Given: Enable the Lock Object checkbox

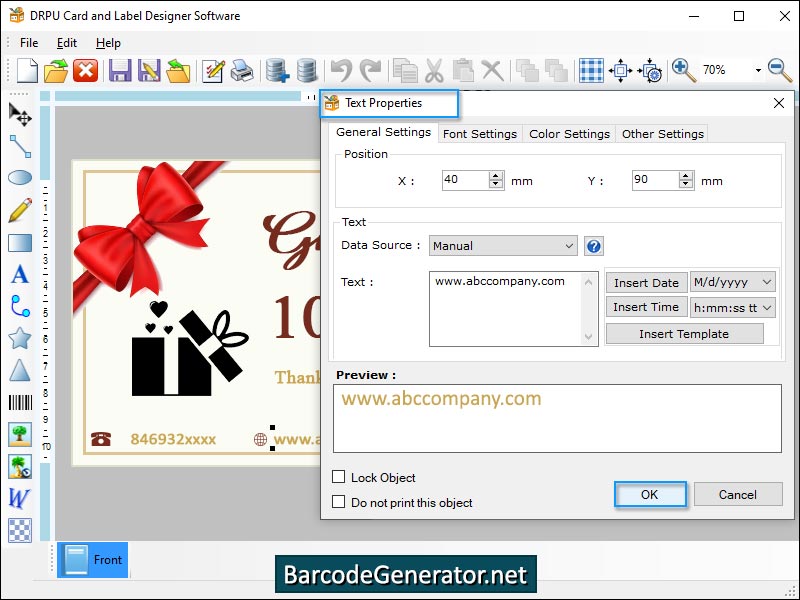Looking at the screenshot, I should point(339,477).
